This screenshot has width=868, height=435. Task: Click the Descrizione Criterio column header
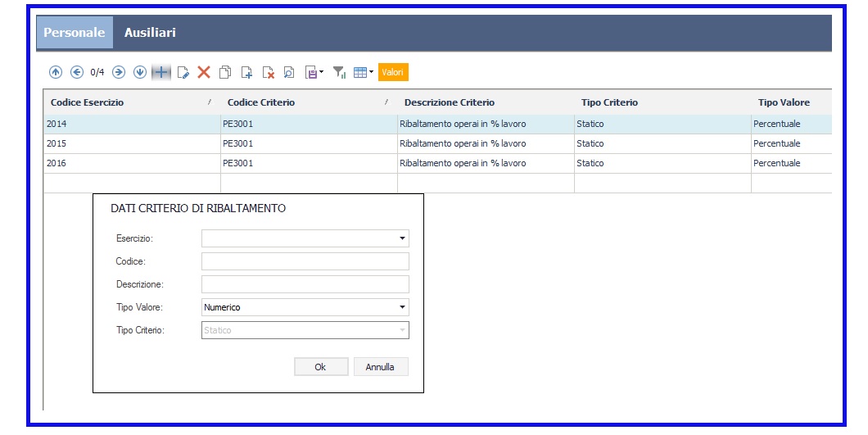(486, 102)
